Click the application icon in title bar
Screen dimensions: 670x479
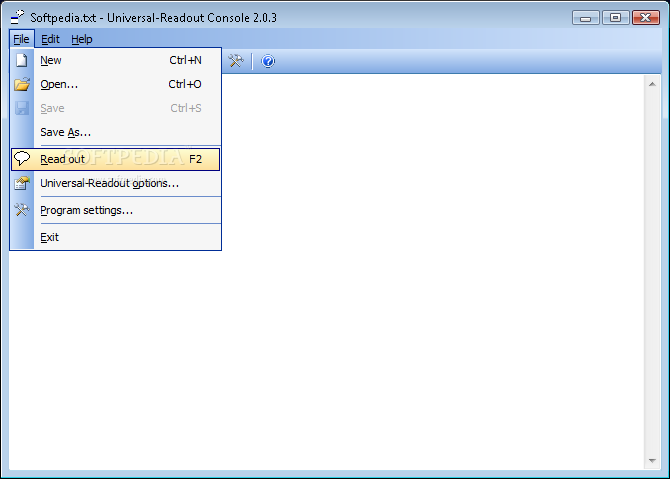point(18,18)
